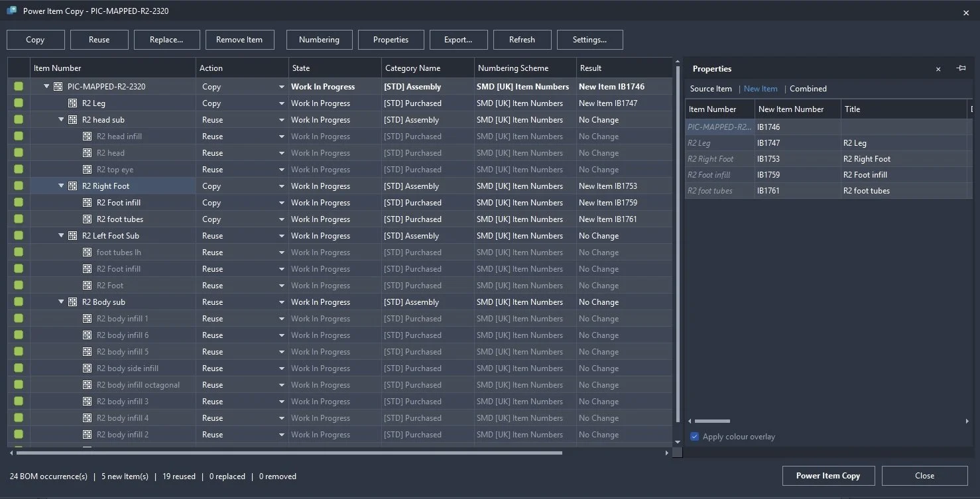Screen dimensions: 980x499
Task: Open Action dropdown for R2 Foot infill Copy row
Action: point(282,203)
